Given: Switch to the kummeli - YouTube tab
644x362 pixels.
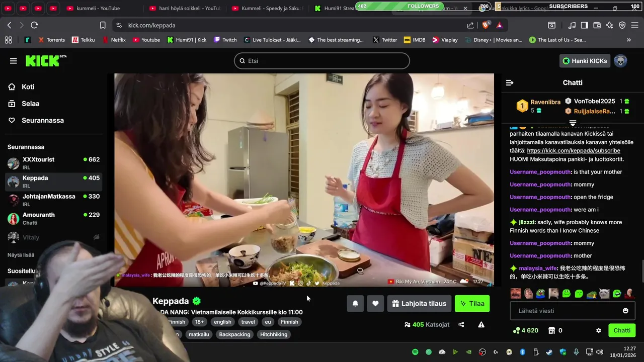Looking at the screenshot, I should coord(98,8).
